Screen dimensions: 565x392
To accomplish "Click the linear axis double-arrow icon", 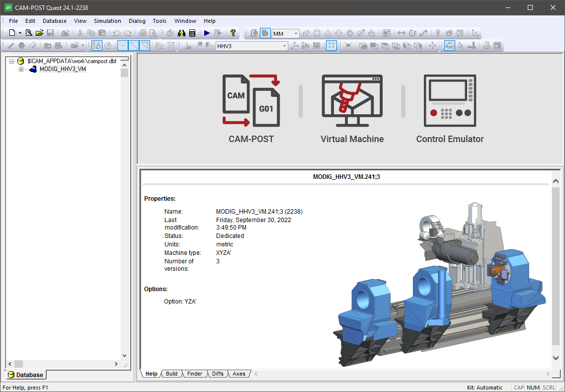I will [401, 33].
